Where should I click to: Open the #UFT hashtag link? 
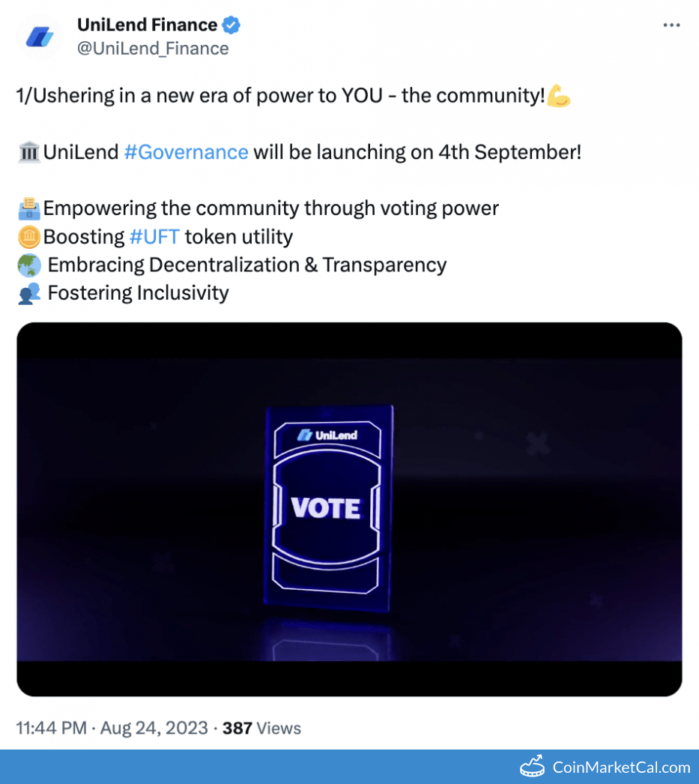click(x=154, y=237)
